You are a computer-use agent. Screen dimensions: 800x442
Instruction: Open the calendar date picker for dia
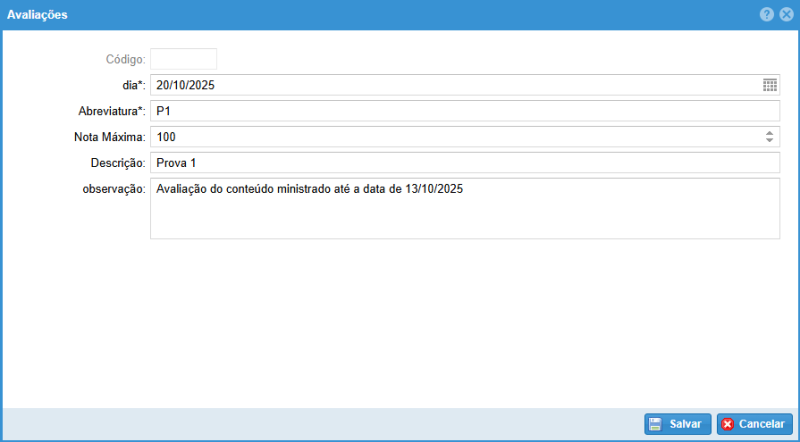tap(769, 85)
